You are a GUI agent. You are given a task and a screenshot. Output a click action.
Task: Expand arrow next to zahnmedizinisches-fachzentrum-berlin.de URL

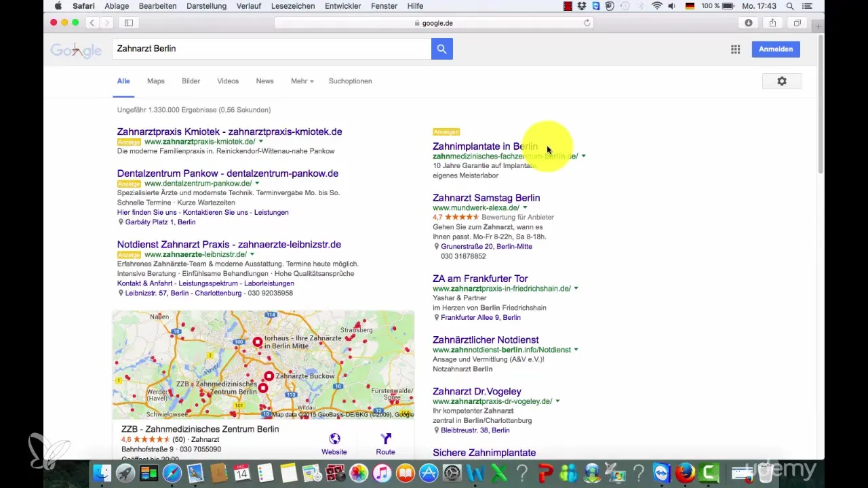[583, 157]
